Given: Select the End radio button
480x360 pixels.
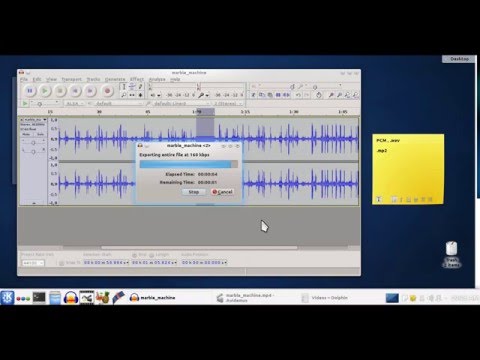Looking at the screenshot, I should pyautogui.click(x=135, y=255).
